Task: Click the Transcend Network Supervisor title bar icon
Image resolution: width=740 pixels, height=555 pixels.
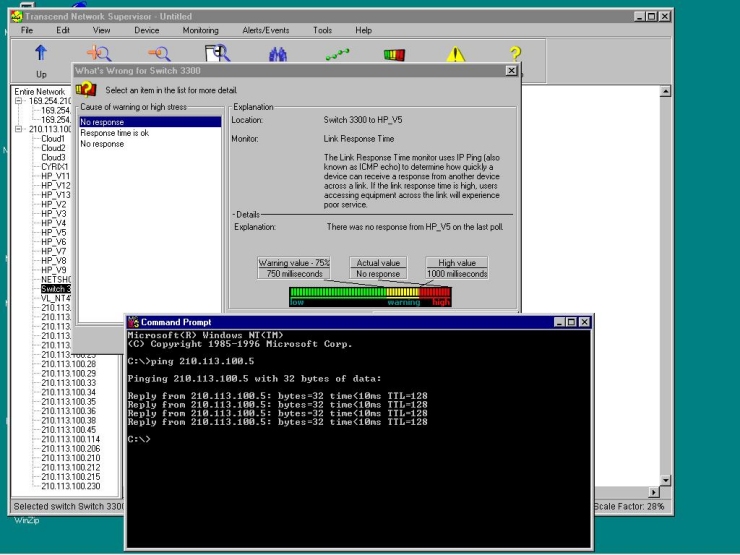Action: click(x=17, y=17)
